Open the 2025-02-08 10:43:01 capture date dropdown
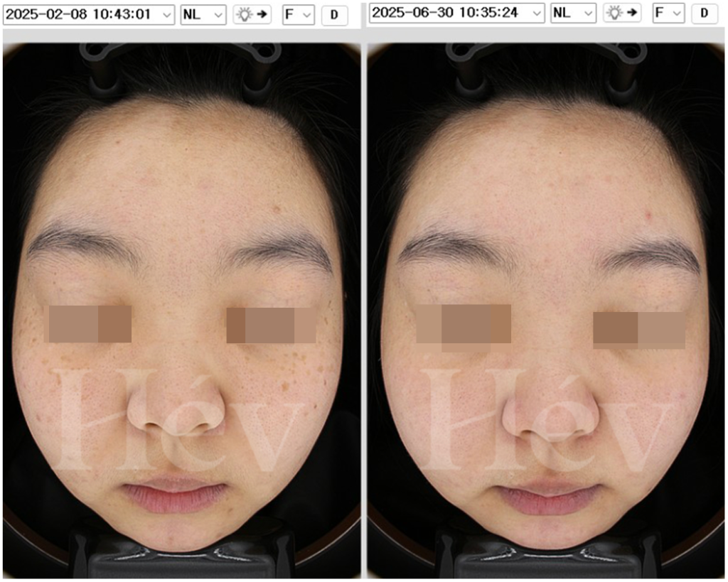The image size is (728, 582). tap(88, 14)
